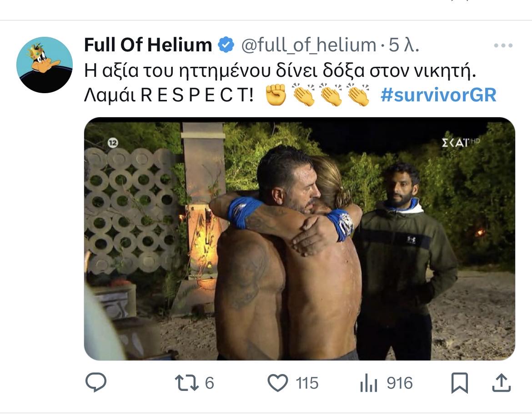The width and height of the screenshot is (532, 415).
Task: Click the retweet count 6
Action: pyautogui.click(x=209, y=383)
